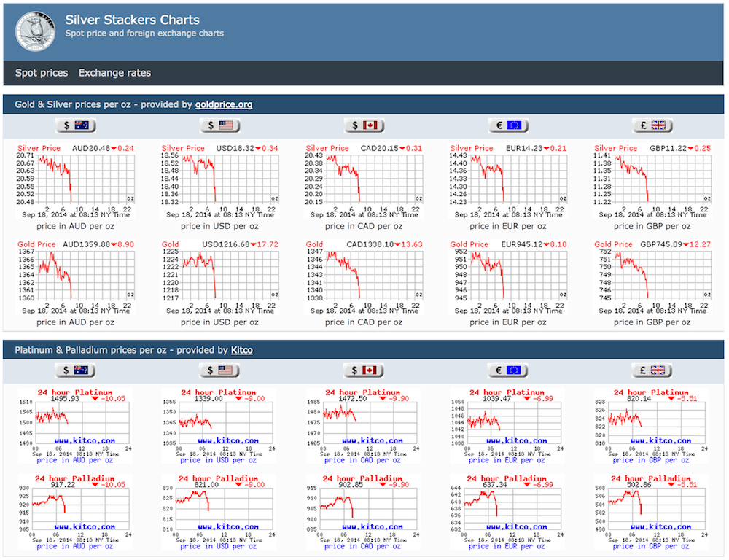Select the Canadian dollar flag button for gold & silver
Image resolution: width=729 pixels, height=560 pixels.
click(364, 125)
